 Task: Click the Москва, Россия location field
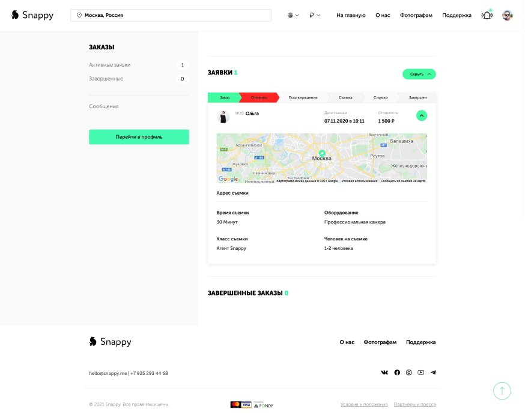171,15
